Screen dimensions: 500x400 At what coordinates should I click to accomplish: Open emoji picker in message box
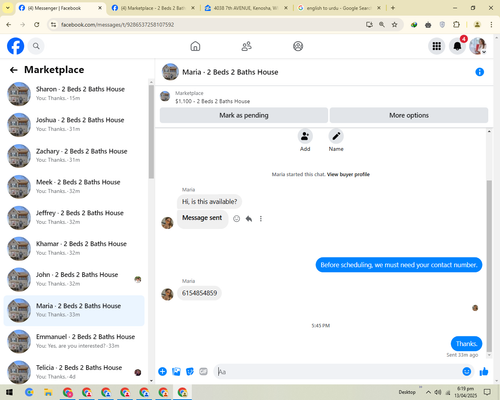467,371
